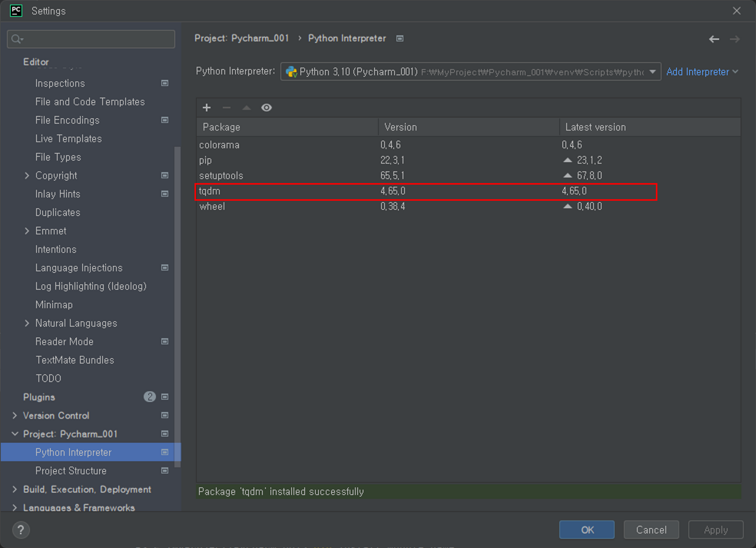The image size is (756, 548).
Task: Click the project-level icon next to Inspections
Action: point(165,83)
